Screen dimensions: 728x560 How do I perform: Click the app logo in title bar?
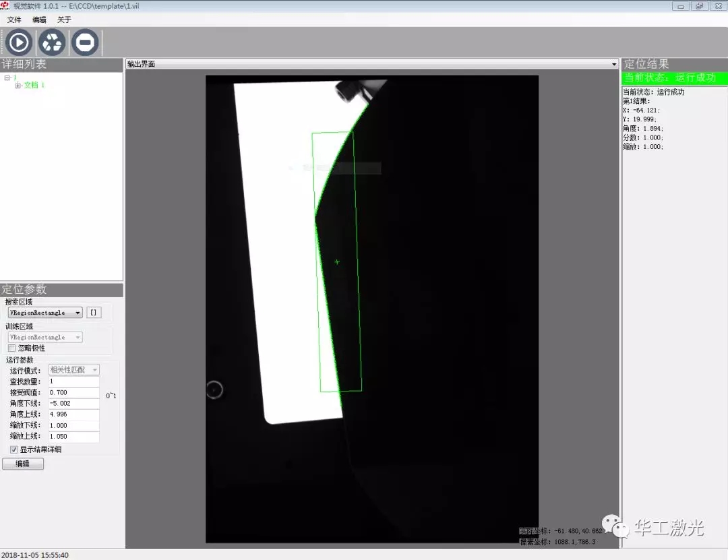(x=5, y=5)
